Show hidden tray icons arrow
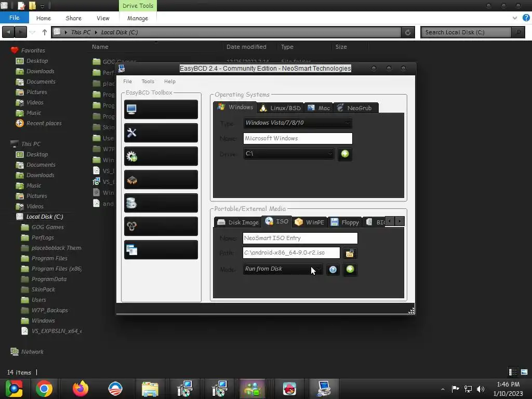The image size is (532, 399). (443, 389)
